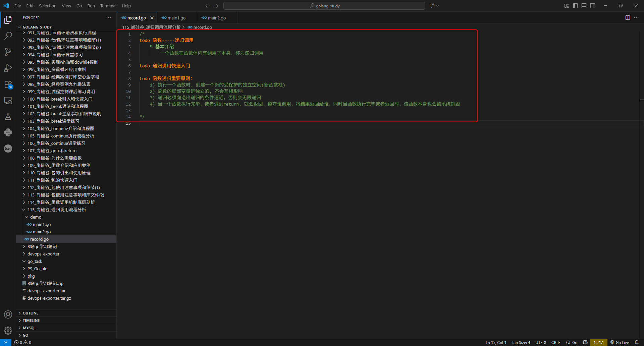
Task: Open the Manage settings gear
Action: tap(8, 331)
